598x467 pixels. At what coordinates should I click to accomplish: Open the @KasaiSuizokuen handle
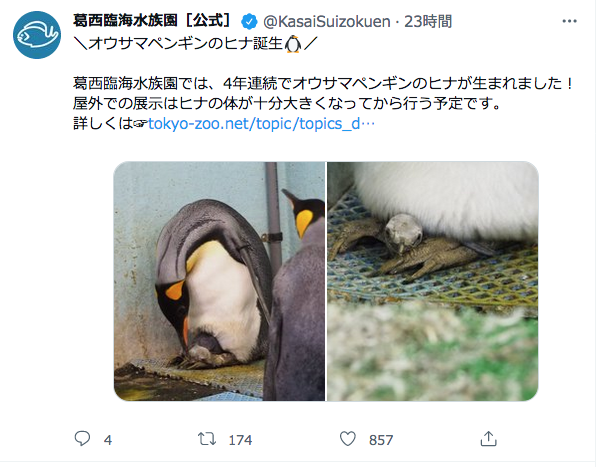tap(327, 21)
